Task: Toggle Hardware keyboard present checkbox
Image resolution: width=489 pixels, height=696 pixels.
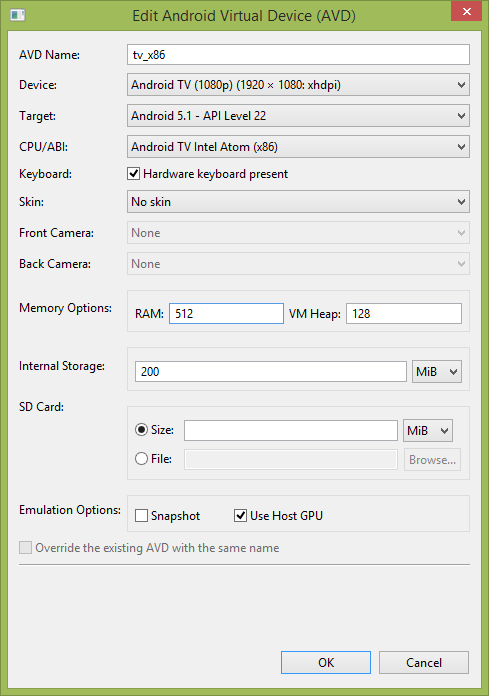Action: click(x=134, y=174)
